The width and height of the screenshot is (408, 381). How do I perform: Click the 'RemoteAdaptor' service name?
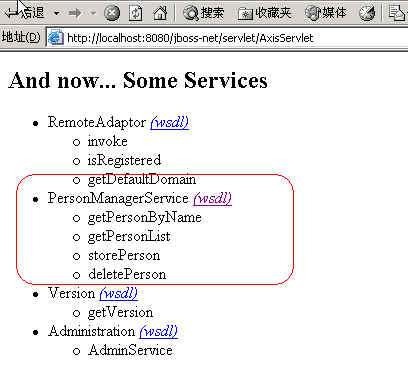pos(97,122)
